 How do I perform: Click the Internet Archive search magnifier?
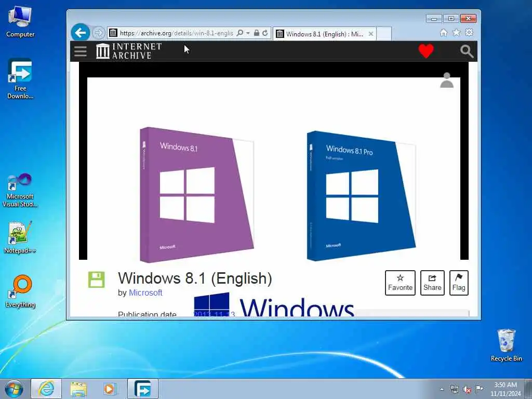pyautogui.click(x=467, y=51)
